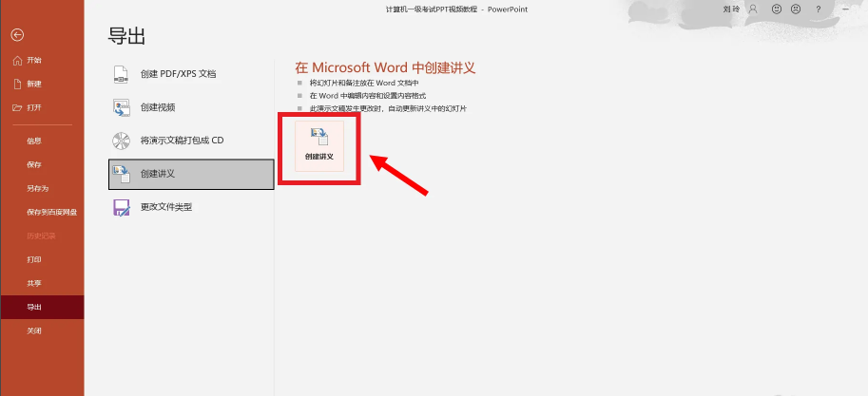Open 另存为 in the sidebar
Viewport: 868px width, 396px height.
click(37, 188)
